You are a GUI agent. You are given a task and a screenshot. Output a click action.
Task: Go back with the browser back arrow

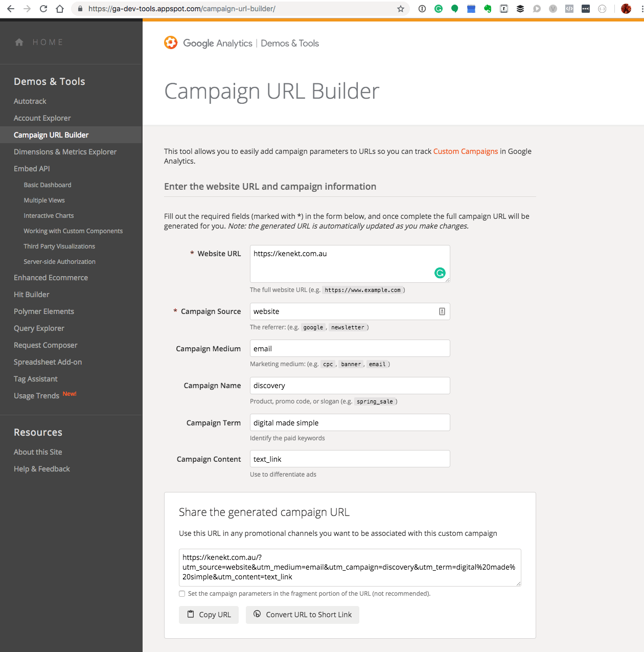pos(11,9)
